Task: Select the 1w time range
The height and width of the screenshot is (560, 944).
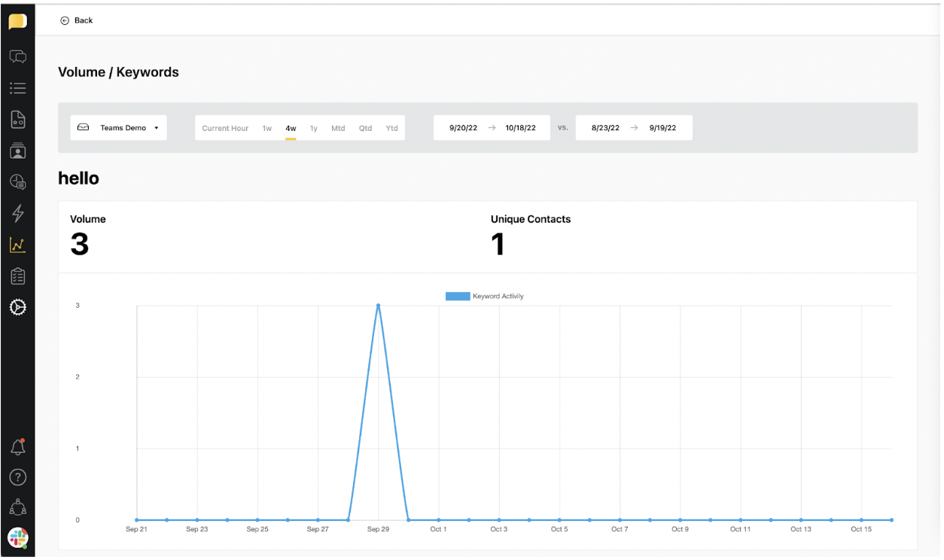Action: (x=267, y=128)
